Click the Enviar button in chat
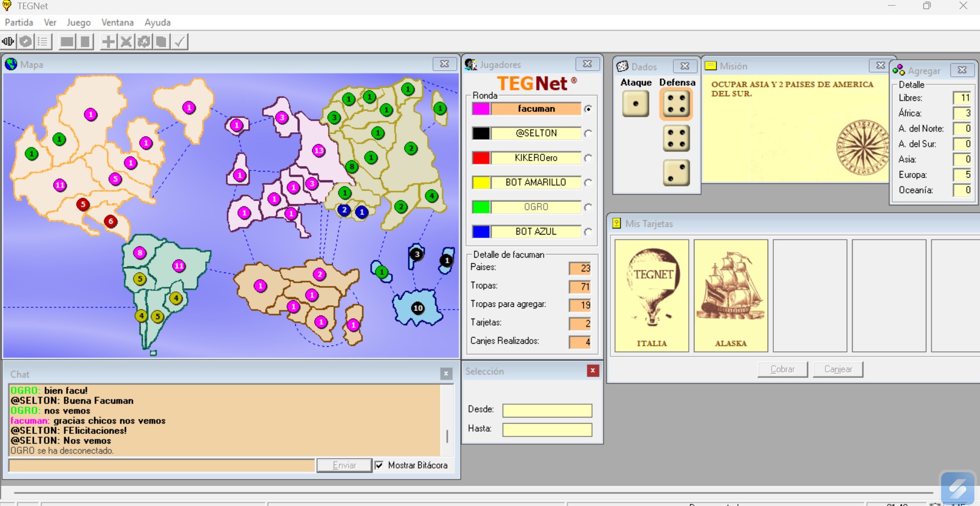 344,465
